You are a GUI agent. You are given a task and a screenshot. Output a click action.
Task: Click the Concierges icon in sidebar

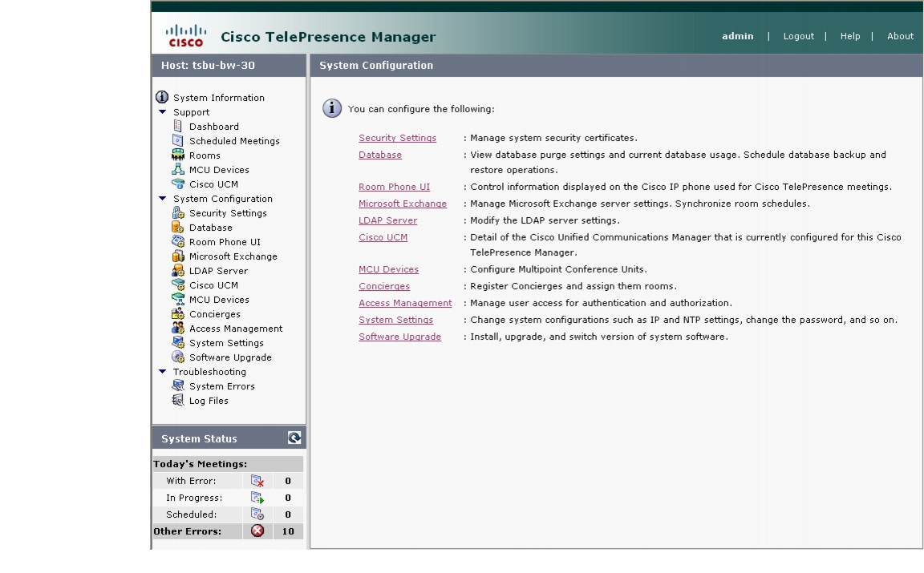[178, 313]
